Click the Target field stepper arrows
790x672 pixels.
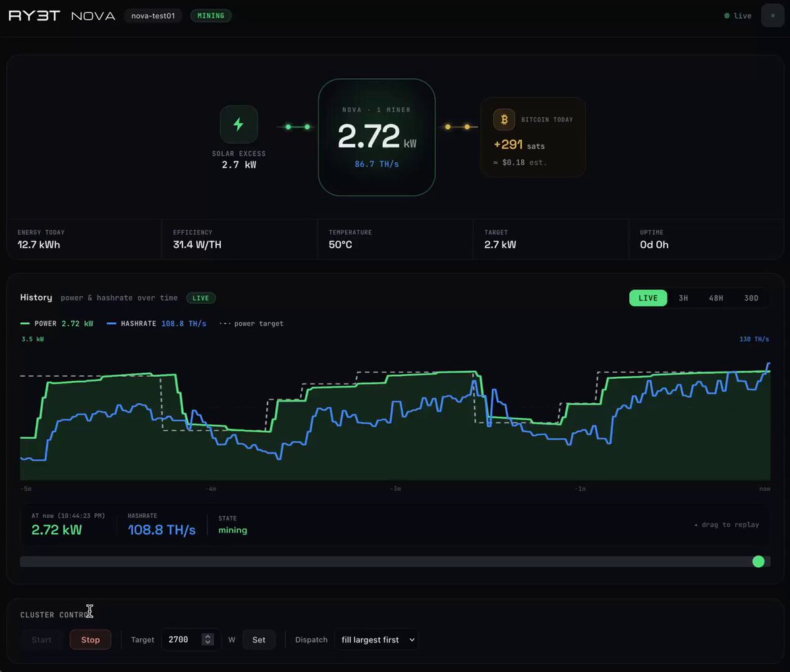pyautogui.click(x=208, y=640)
